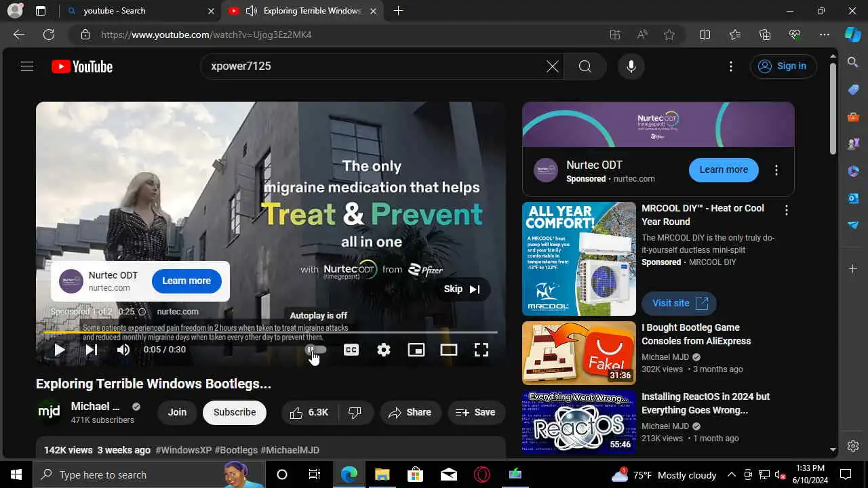
Task: Subscribe to the Michael MJD channel
Action: tap(235, 412)
